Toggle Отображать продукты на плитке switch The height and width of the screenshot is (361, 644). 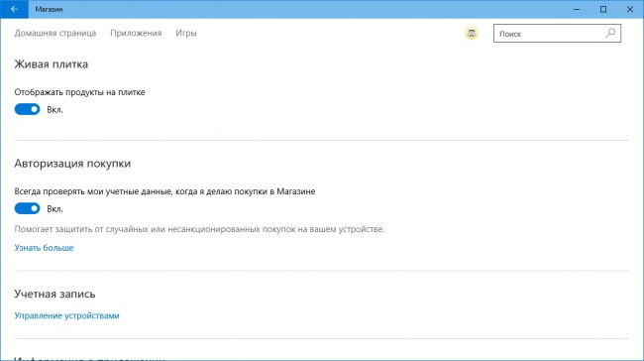point(27,109)
